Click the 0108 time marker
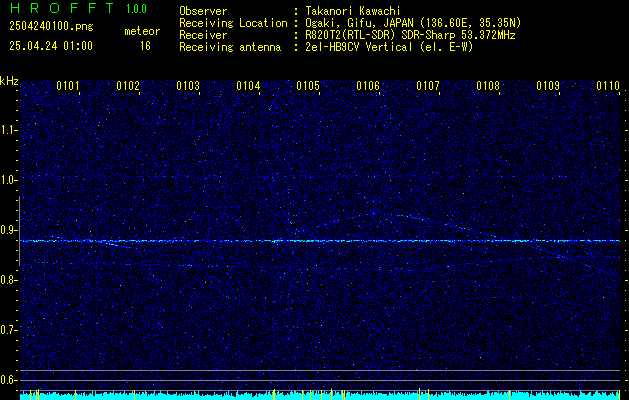629x400 pixels. tap(488, 86)
